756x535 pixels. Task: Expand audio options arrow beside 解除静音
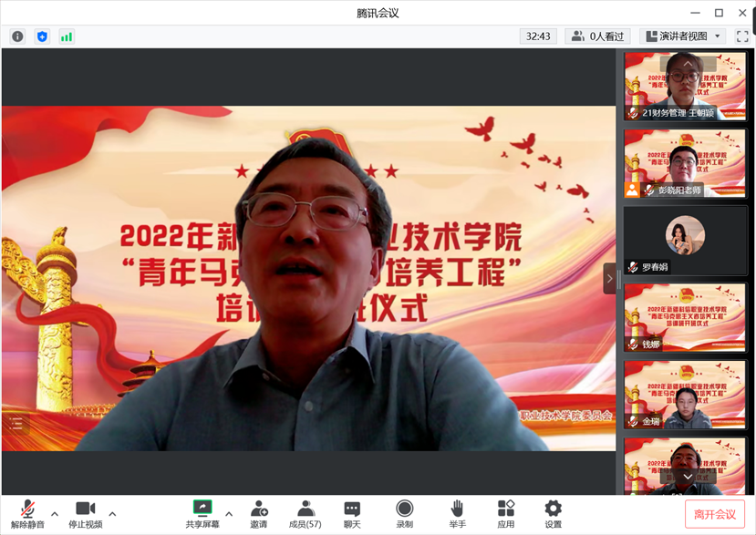(x=55, y=514)
